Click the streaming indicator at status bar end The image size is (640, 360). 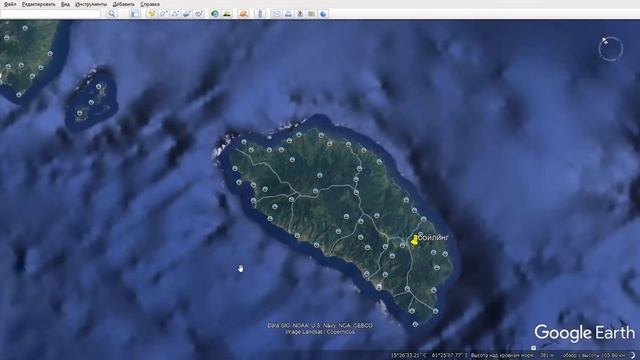coord(633,356)
